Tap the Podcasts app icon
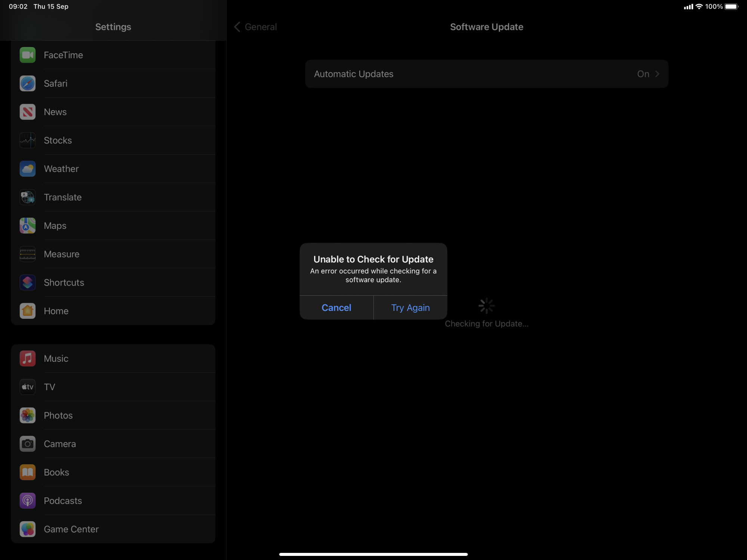747x560 pixels. [27, 501]
